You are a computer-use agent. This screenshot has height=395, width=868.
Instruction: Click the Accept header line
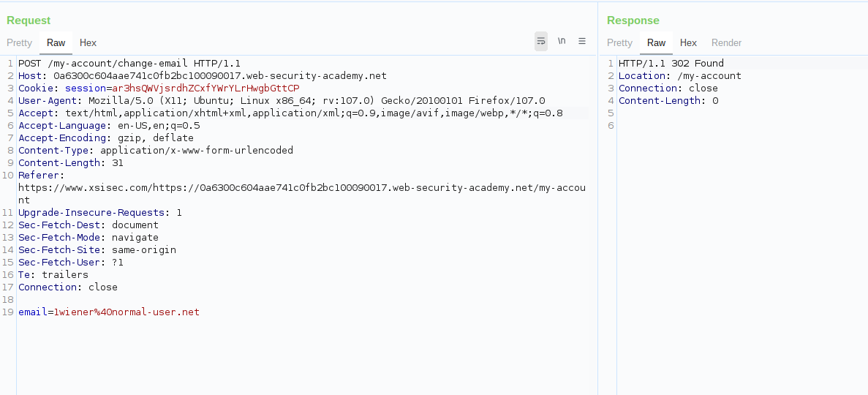click(290, 113)
